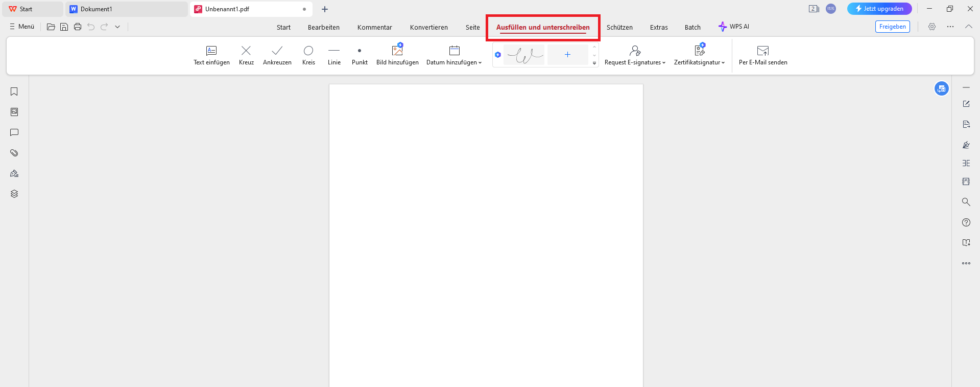
Task: Collapse the ribbon with chevron
Action: point(968,27)
